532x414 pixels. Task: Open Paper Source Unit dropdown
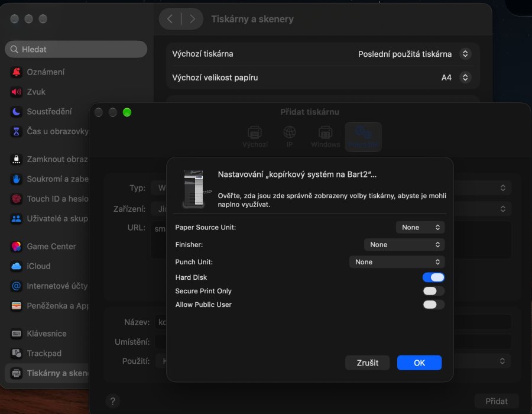(x=420, y=227)
